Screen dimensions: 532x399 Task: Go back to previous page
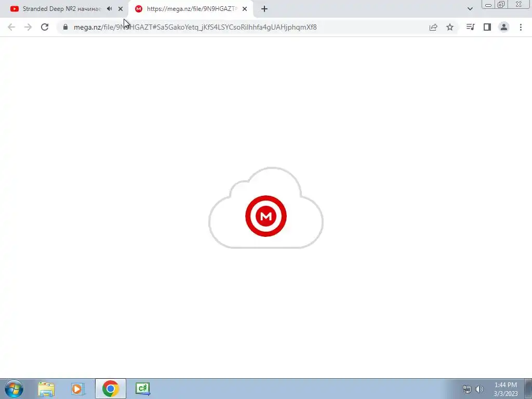11,27
